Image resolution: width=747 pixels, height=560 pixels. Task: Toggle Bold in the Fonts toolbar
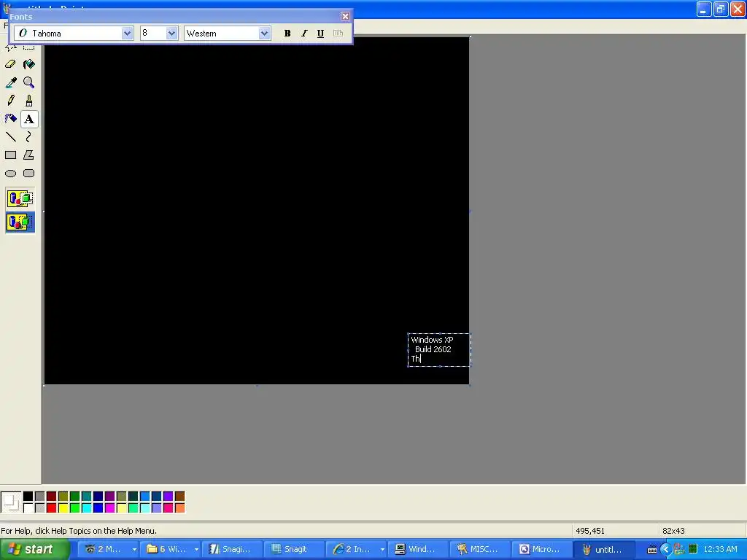tap(287, 34)
